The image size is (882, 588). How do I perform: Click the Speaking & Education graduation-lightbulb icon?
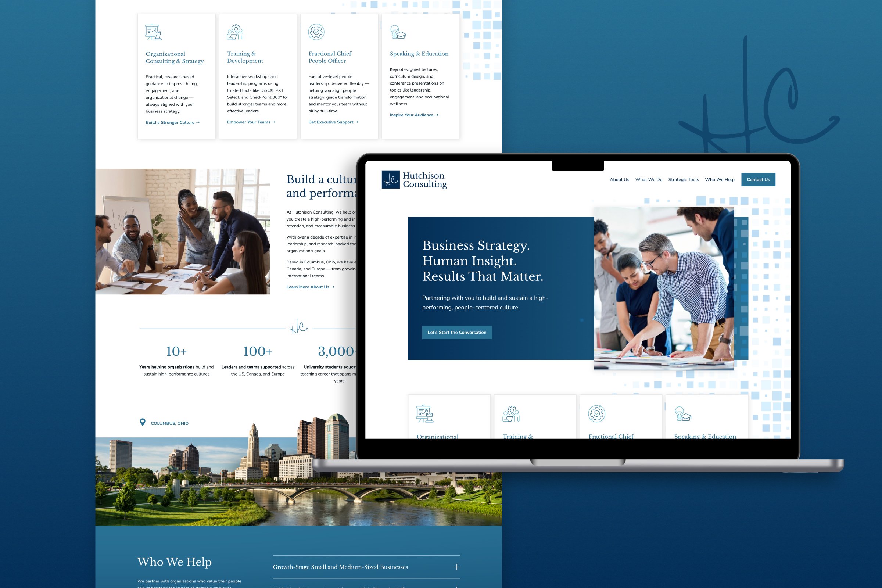(397, 32)
